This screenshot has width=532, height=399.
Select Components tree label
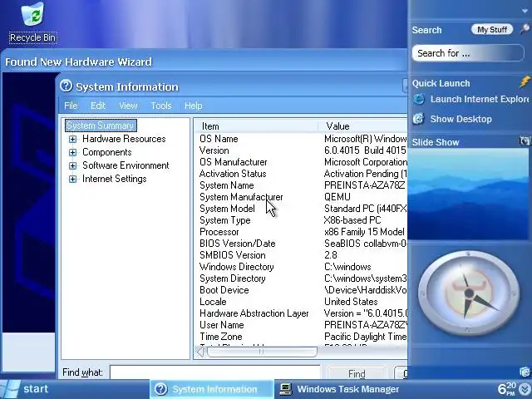107,152
